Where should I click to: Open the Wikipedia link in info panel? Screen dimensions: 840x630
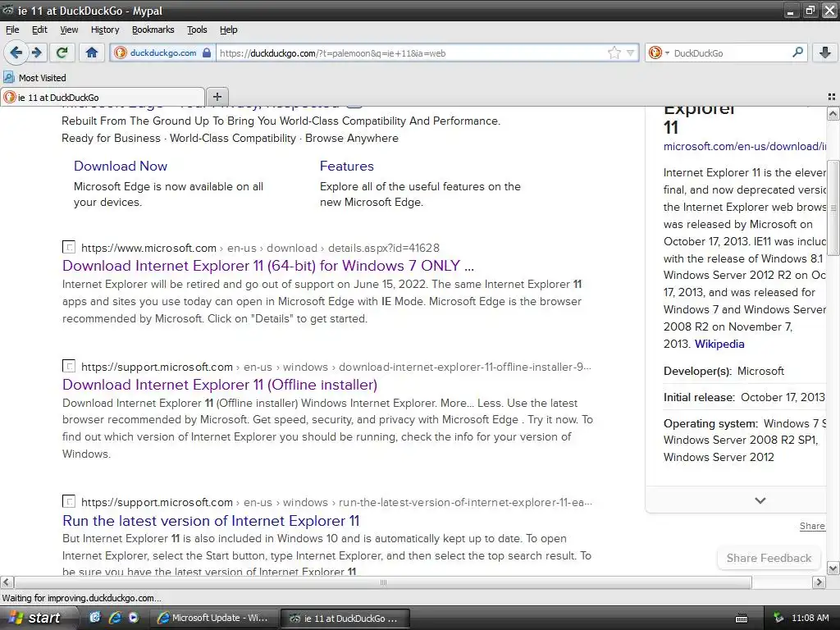(719, 344)
